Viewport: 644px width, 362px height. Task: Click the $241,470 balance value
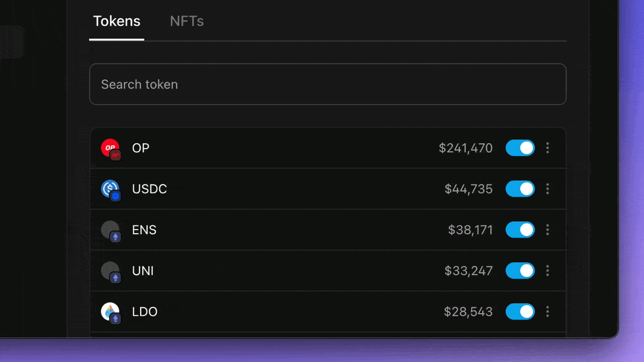click(466, 148)
